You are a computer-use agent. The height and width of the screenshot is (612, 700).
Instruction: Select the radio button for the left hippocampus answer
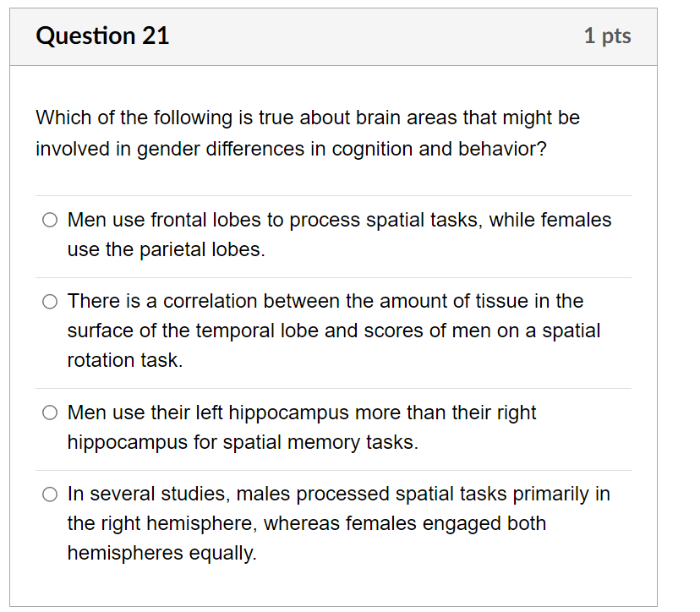[x=50, y=413]
